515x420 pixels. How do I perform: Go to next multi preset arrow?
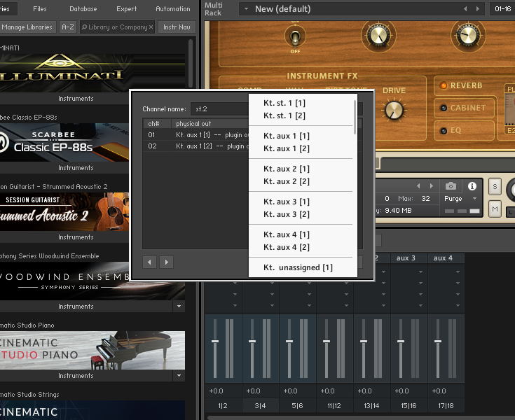pyautogui.click(x=478, y=9)
